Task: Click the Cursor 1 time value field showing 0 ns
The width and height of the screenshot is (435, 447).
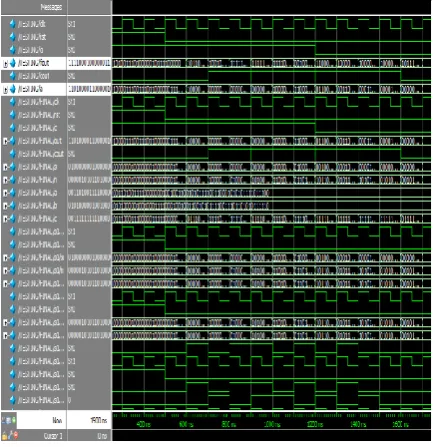Action: 89,436
